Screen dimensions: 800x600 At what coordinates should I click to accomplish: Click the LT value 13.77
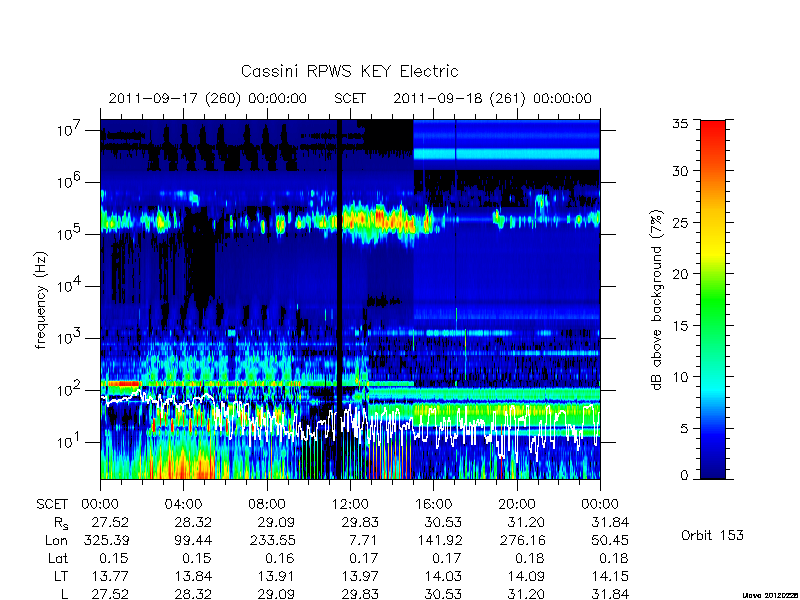click(x=110, y=576)
